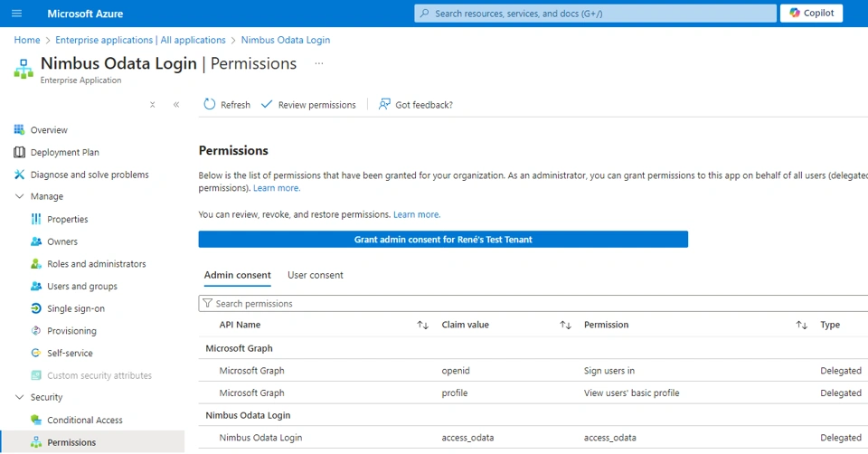This screenshot has width=868, height=454.
Task: Click the first Learn more link after permissions
Action: click(277, 188)
